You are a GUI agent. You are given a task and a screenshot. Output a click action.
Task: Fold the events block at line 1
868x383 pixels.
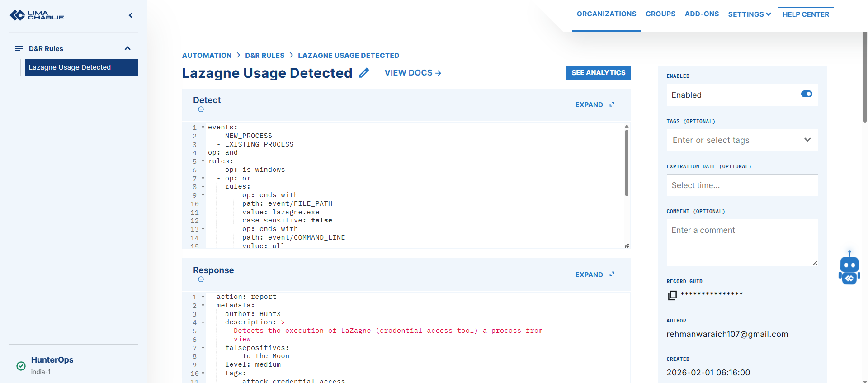click(203, 128)
